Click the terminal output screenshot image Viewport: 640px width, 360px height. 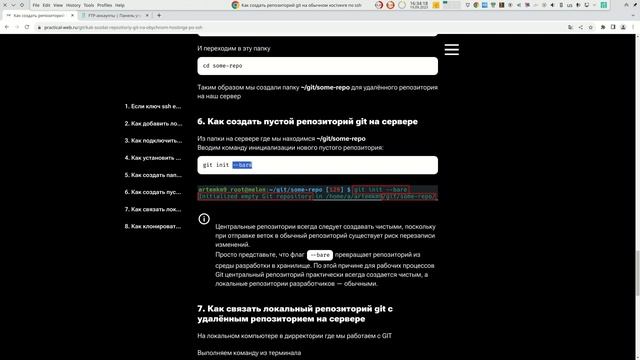click(318, 193)
